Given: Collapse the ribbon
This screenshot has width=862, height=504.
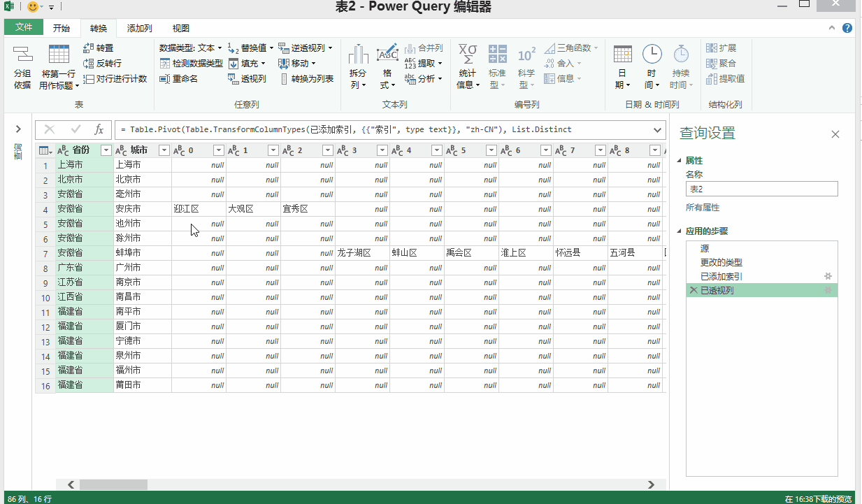Looking at the screenshot, I should click(831, 29).
